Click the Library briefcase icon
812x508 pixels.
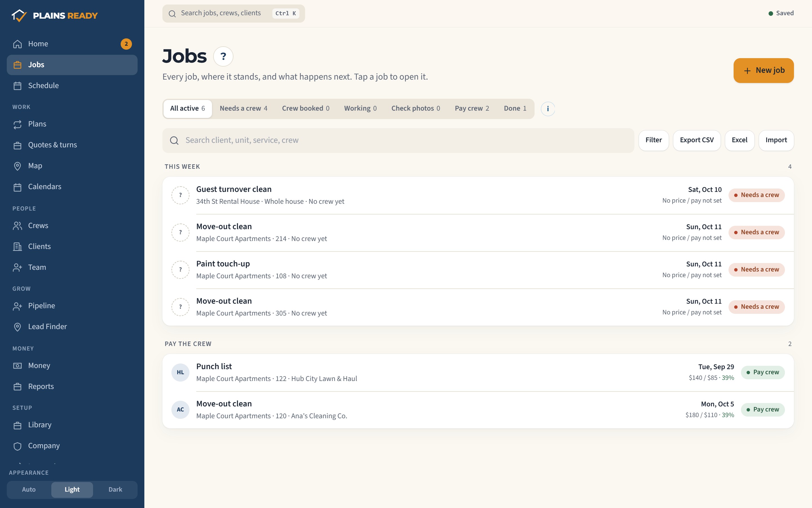[17, 425]
